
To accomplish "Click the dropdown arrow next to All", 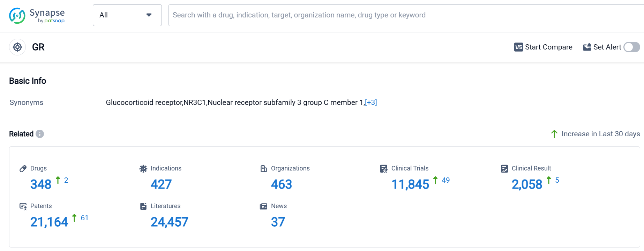I will pos(149,15).
